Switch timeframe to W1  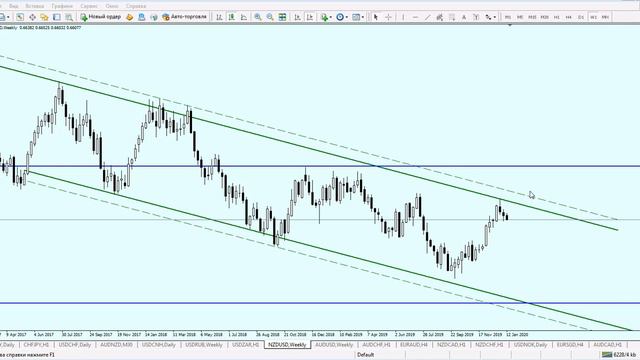coord(593,17)
